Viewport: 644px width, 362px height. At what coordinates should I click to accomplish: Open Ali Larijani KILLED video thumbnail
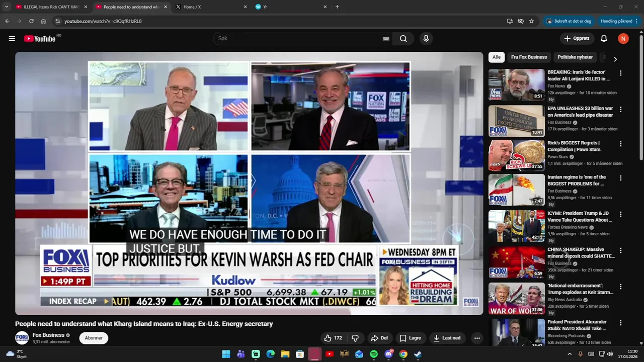point(516,84)
